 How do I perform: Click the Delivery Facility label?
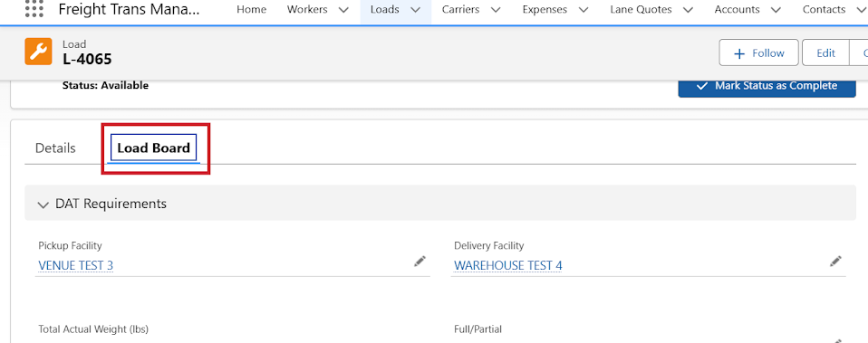coord(488,245)
